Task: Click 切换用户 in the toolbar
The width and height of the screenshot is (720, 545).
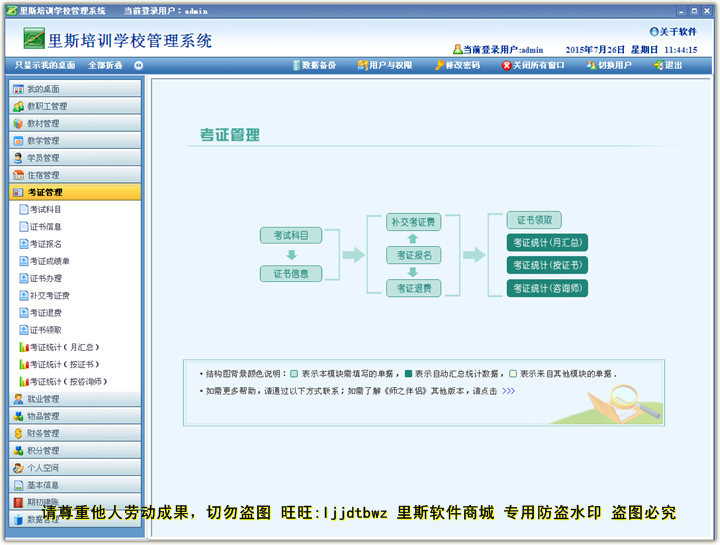Action: point(609,65)
